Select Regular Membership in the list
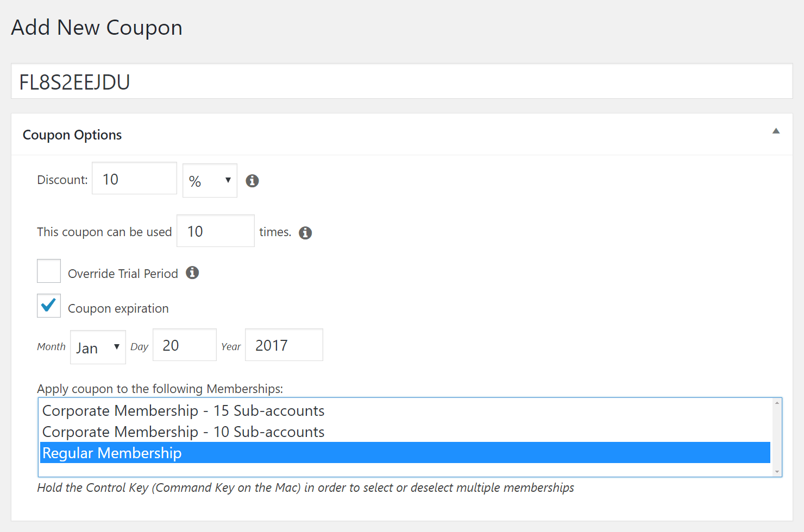Image resolution: width=804 pixels, height=532 pixels. [x=405, y=453]
